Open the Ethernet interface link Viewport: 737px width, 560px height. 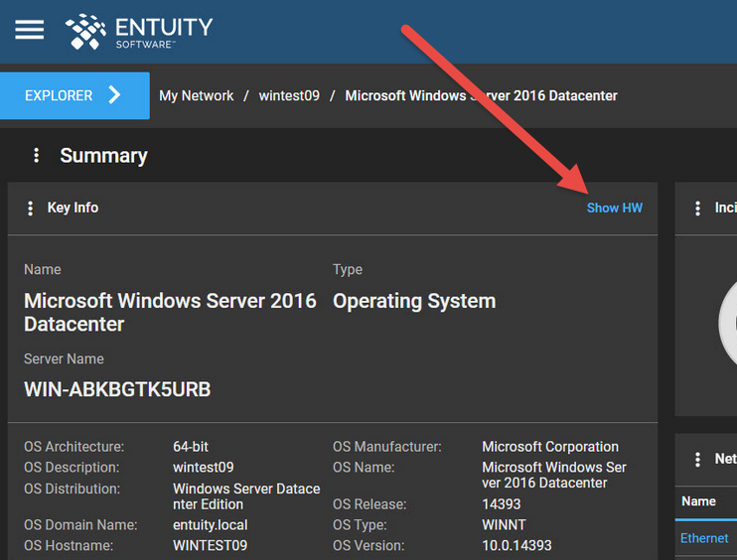pyautogui.click(x=704, y=538)
